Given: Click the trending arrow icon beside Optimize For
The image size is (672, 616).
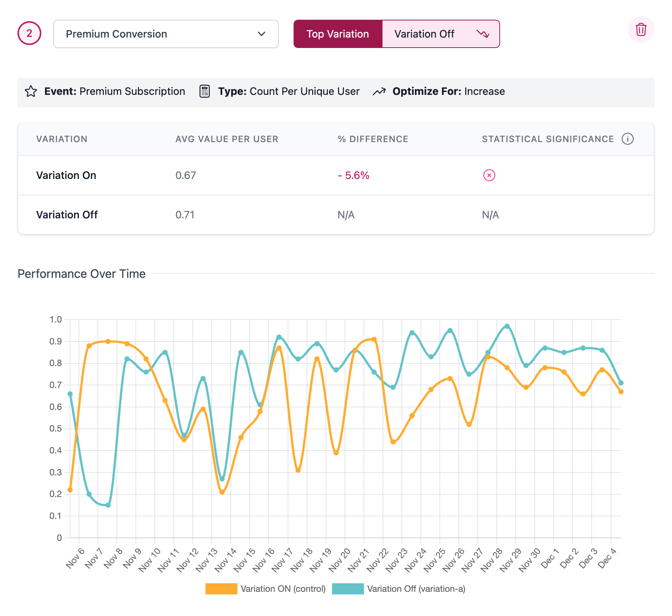Looking at the screenshot, I should coord(380,91).
